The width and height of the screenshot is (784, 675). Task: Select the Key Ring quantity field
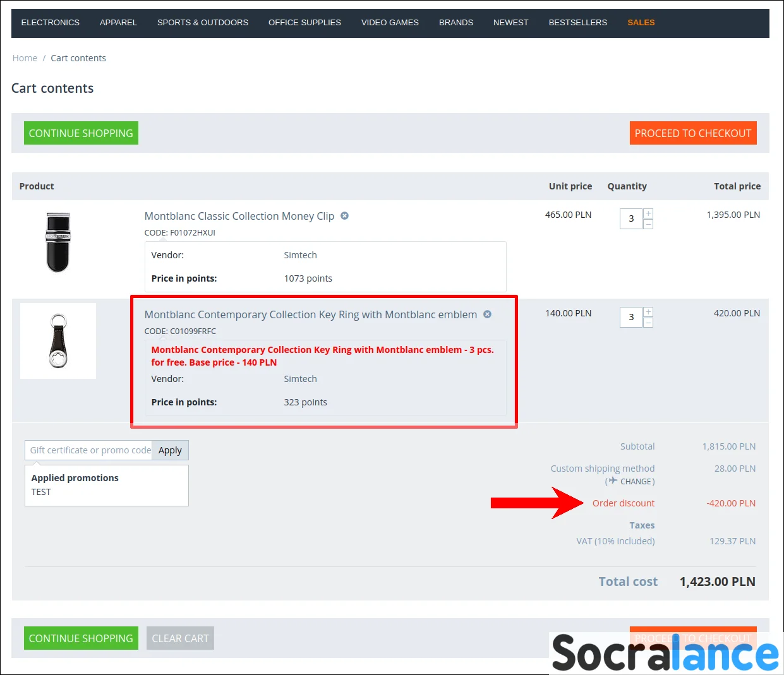pos(631,317)
